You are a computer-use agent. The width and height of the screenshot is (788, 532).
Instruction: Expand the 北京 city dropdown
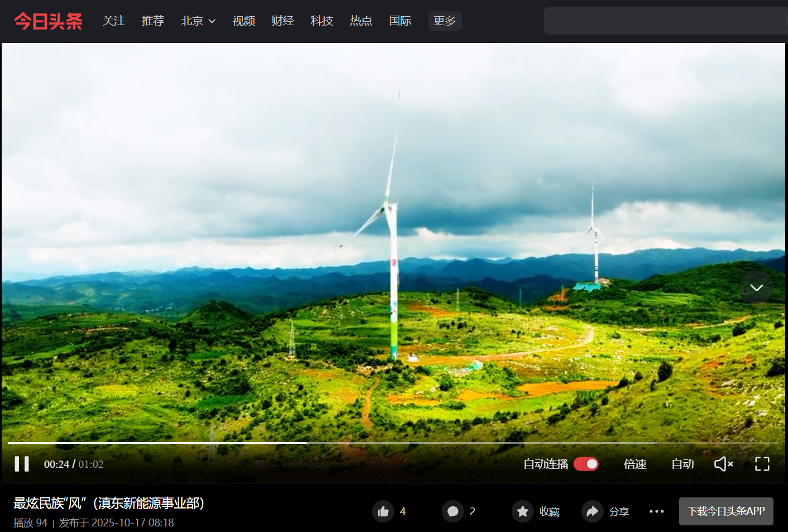(198, 21)
